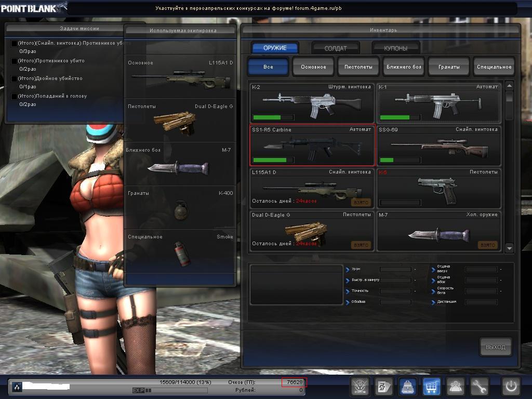Click inventory scrollbar up arrow

(x=509, y=86)
